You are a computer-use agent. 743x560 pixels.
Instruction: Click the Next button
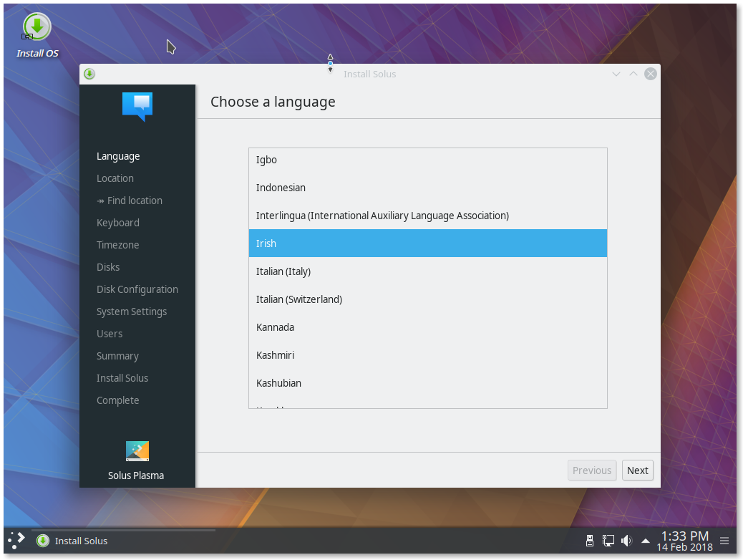637,470
